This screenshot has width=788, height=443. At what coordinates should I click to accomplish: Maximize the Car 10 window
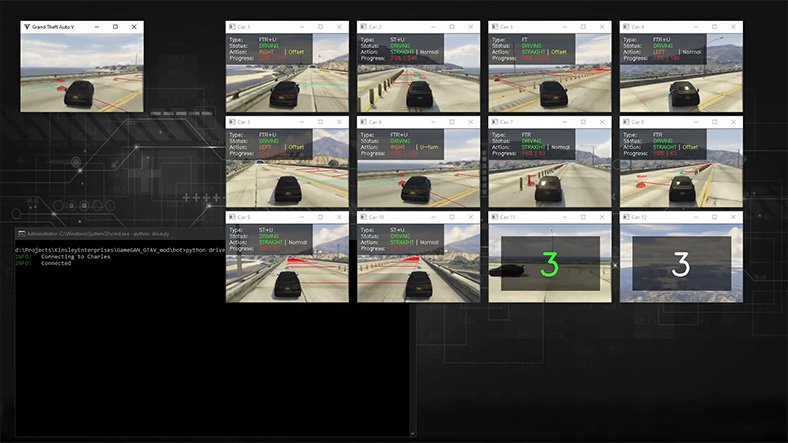[451, 216]
